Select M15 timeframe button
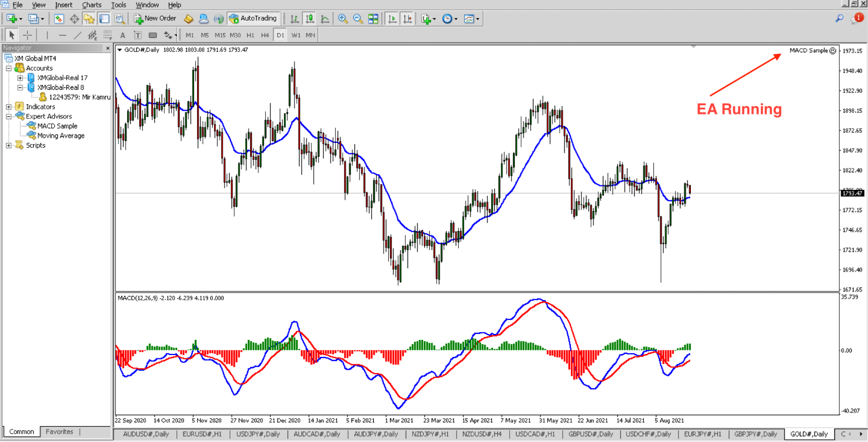This screenshot has width=868, height=442. (220, 35)
